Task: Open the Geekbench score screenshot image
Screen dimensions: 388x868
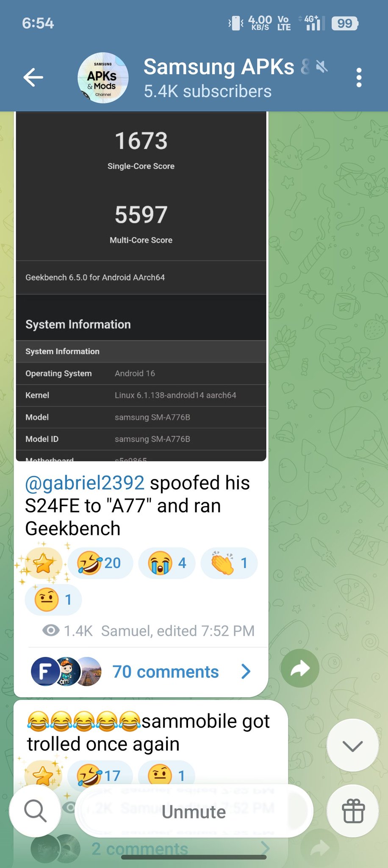Action: tap(141, 287)
